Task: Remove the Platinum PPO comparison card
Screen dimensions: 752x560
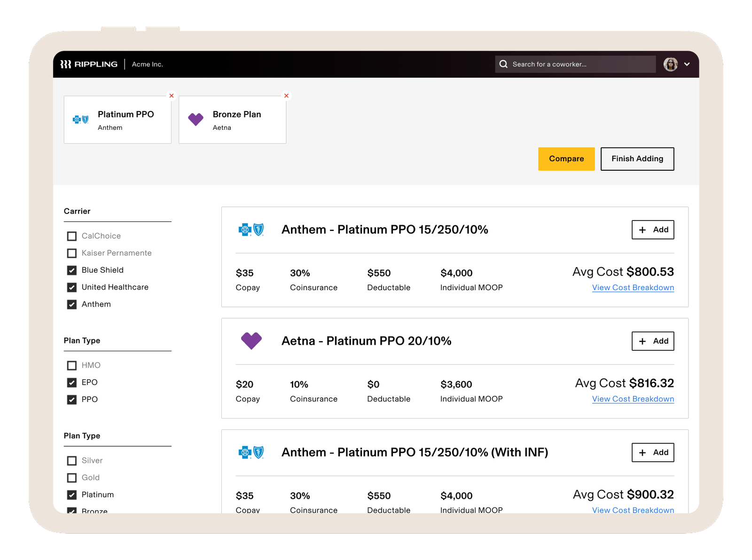Action: 171,95
